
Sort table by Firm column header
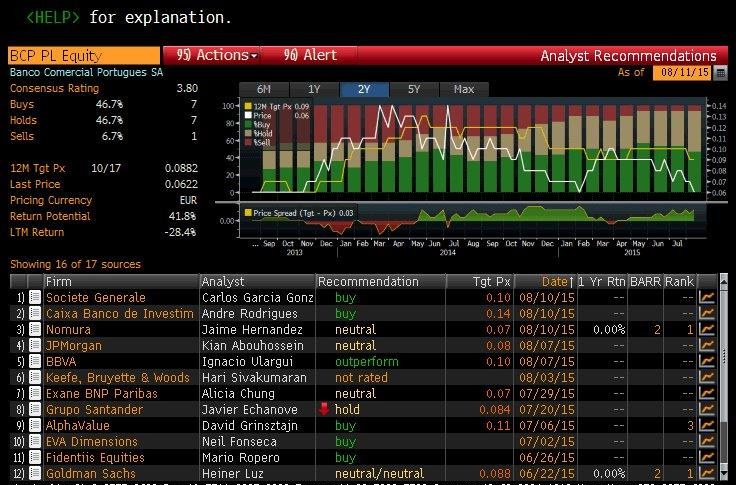click(x=122, y=282)
